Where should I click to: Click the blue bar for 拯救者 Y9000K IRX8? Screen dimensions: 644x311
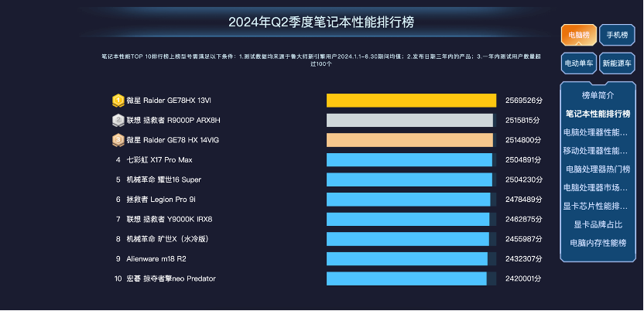tap(408, 219)
